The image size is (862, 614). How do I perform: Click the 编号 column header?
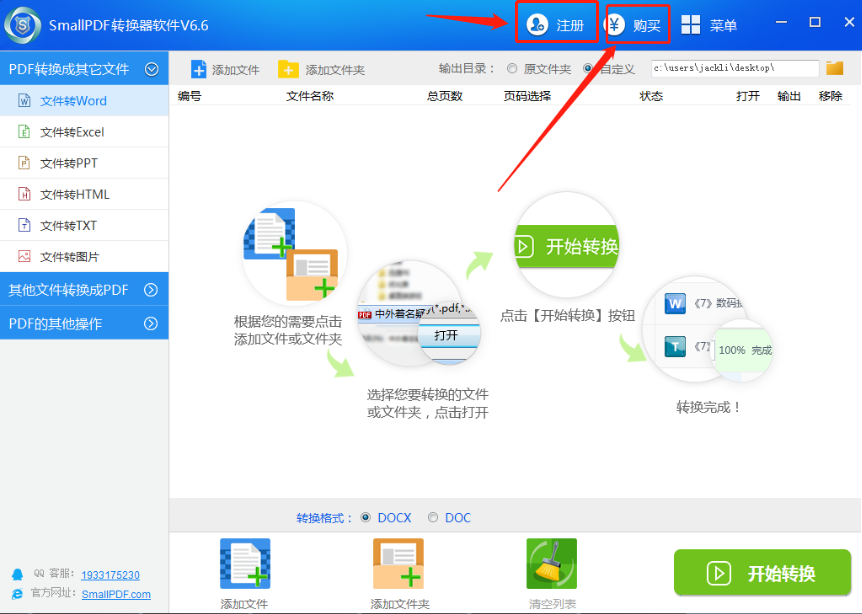coord(190,96)
